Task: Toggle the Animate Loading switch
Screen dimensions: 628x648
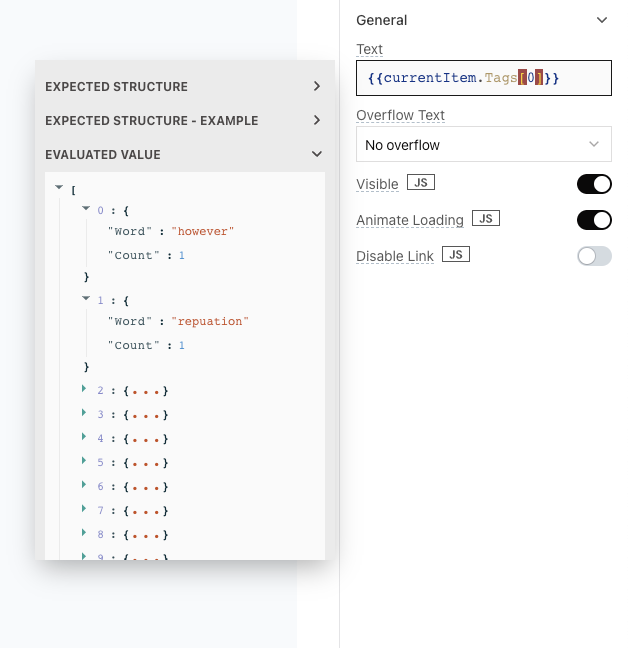Action: point(594,220)
